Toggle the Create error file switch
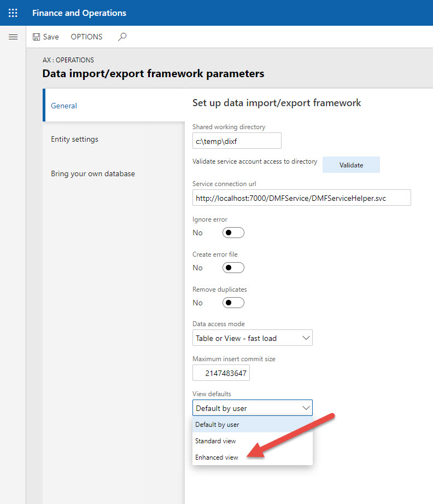Screen dimensions: 433x504 pos(233,268)
